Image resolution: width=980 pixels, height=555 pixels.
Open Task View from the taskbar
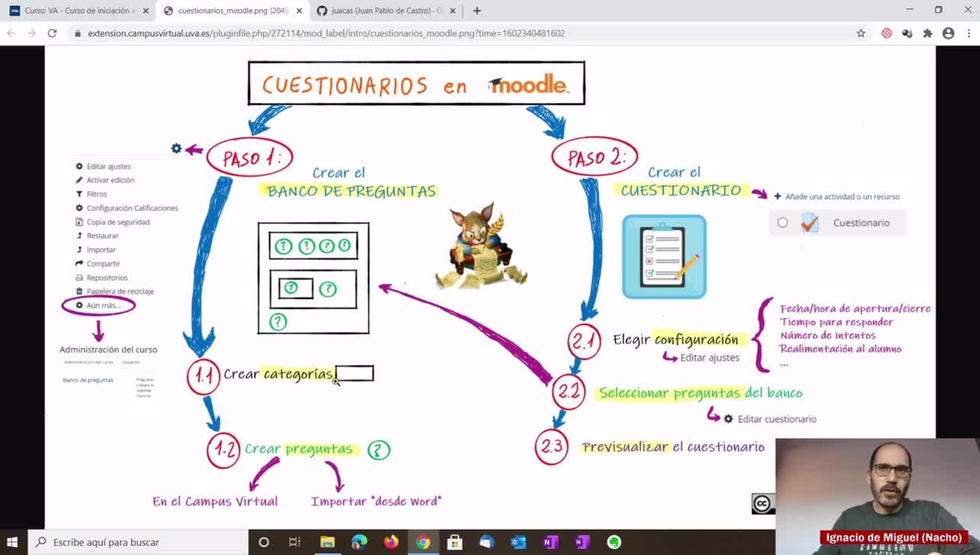click(295, 542)
